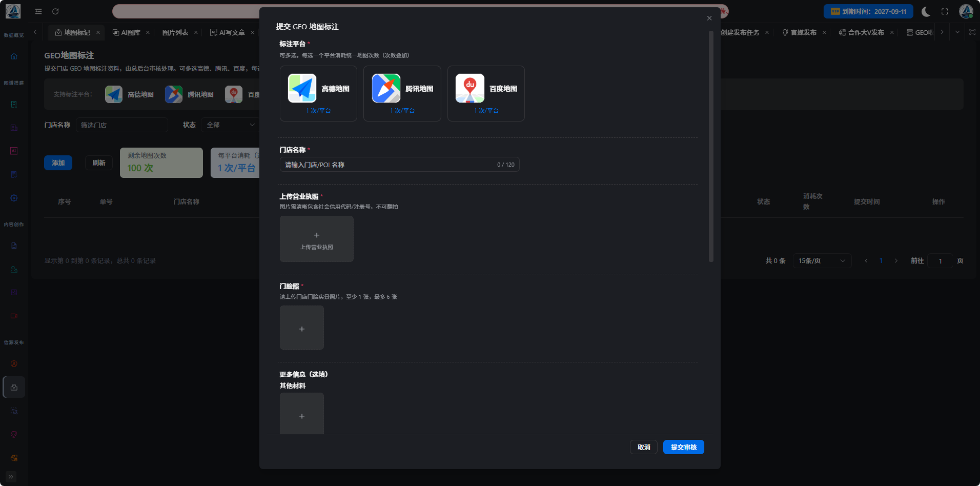Viewport: 980px width, 486px height.
Task: Open the 官媒发布 tab
Action: point(799,32)
